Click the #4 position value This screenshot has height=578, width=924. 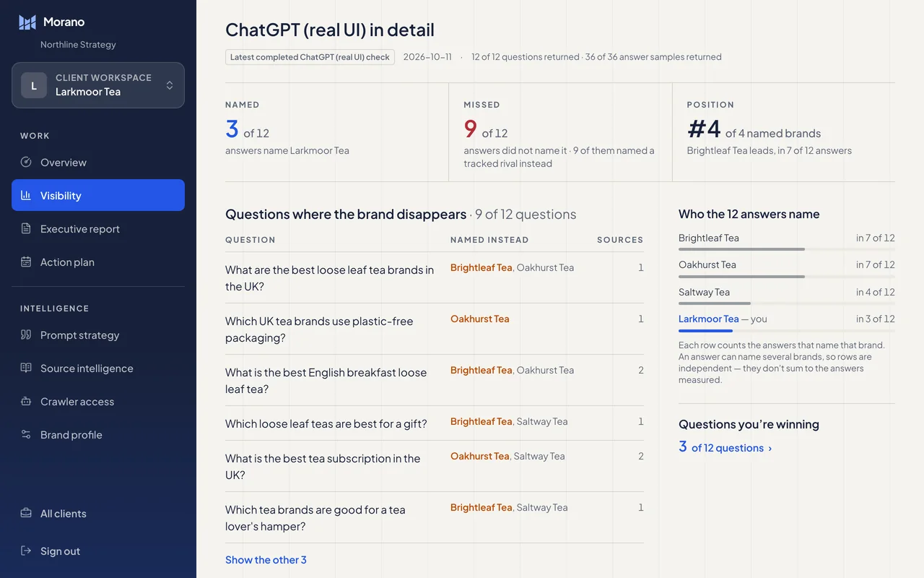click(704, 129)
